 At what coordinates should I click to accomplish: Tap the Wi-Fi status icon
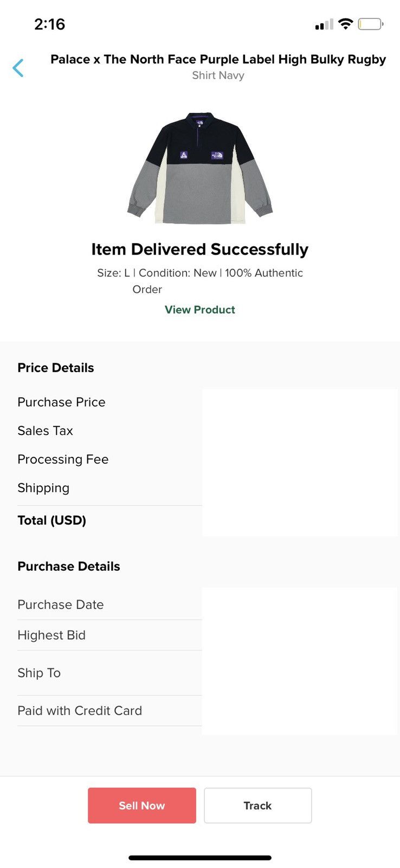coord(345,24)
